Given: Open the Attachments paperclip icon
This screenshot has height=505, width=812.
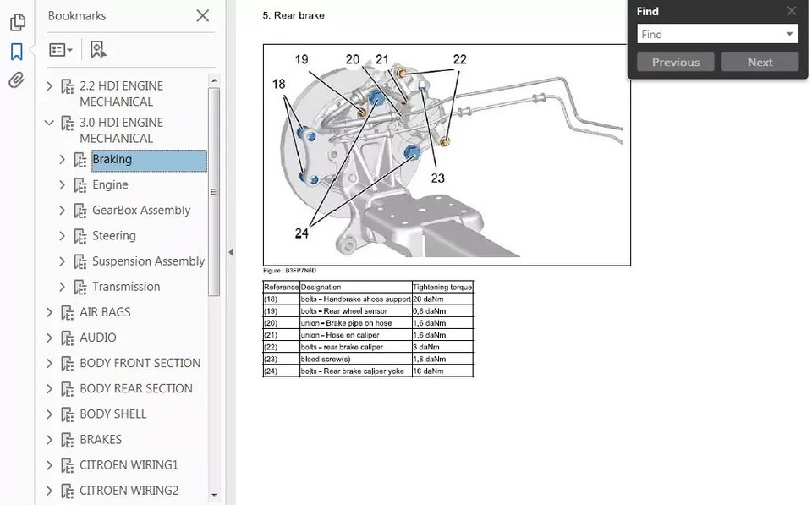Looking at the screenshot, I should pos(16,80).
